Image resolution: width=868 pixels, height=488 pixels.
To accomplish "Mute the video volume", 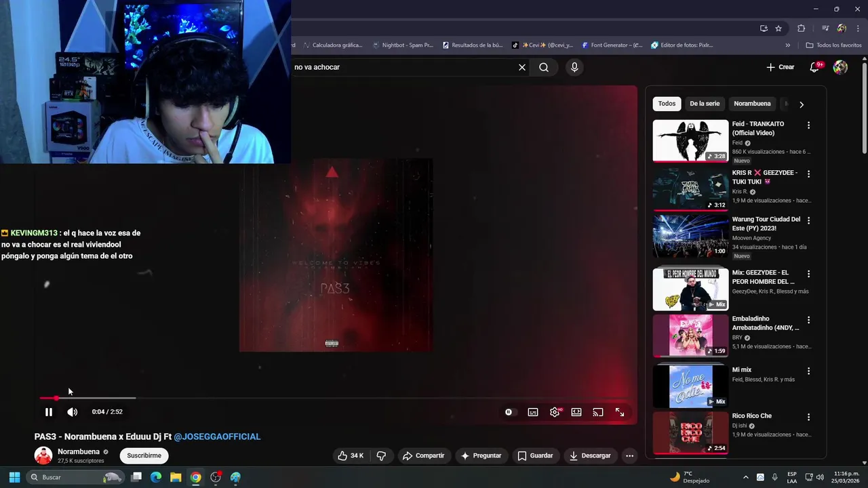I will point(72,412).
